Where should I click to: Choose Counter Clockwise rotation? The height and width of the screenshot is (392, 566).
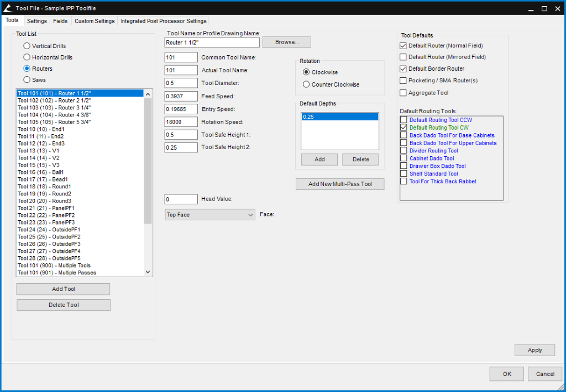(306, 84)
